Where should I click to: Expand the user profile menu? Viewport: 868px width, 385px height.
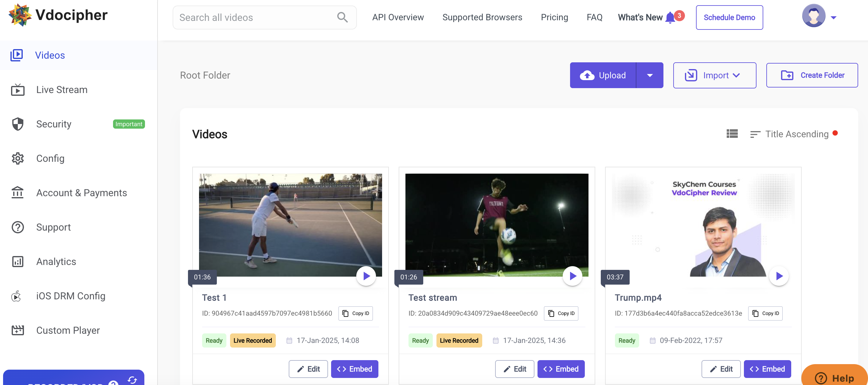(833, 17)
